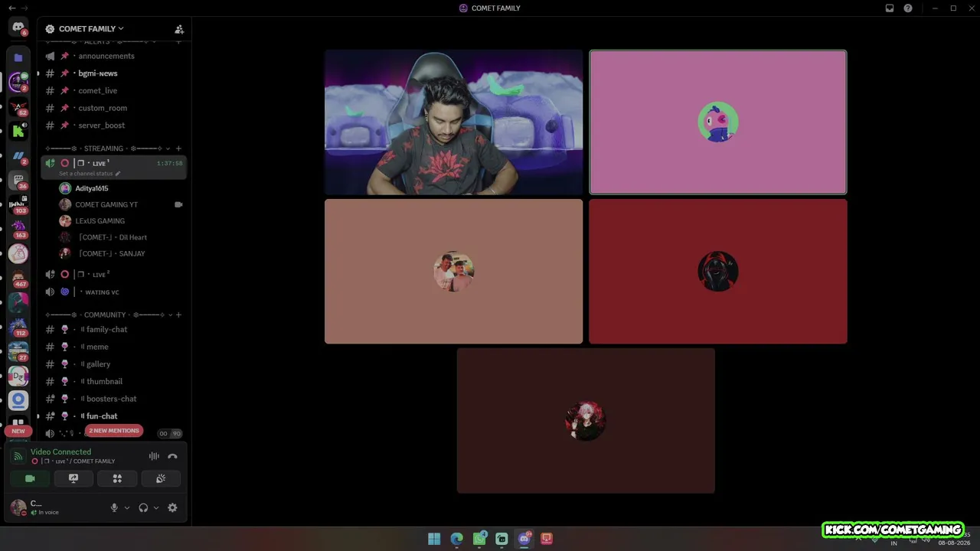
Task: Open the server icon with 36 badge
Action: pos(18,181)
